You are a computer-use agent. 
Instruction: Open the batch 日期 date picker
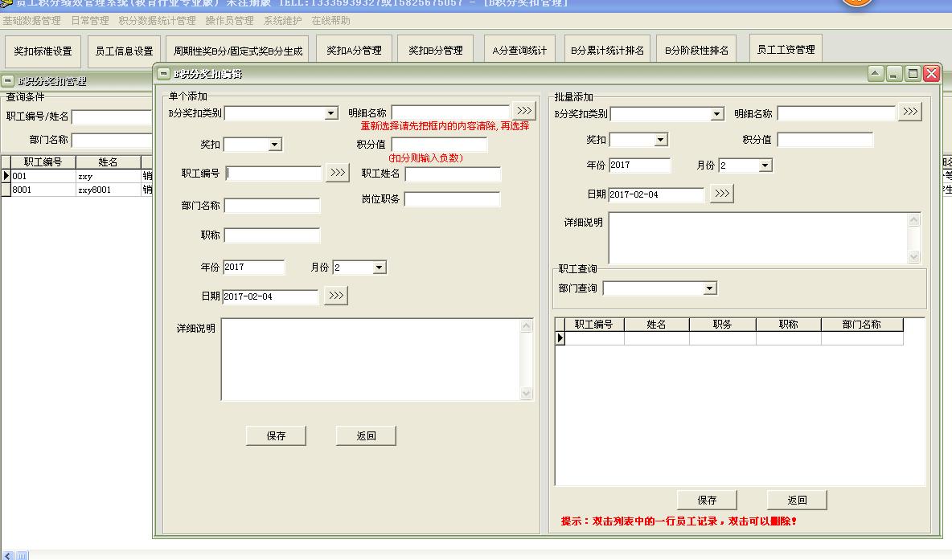pyautogui.click(x=721, y=193)
